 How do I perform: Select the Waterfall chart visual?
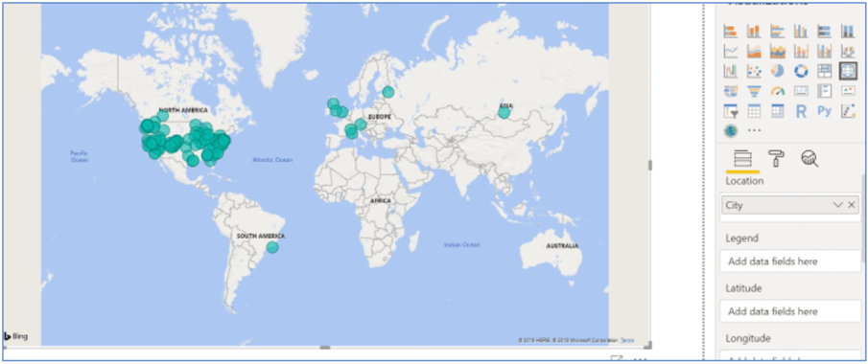[x=731, y=71]
